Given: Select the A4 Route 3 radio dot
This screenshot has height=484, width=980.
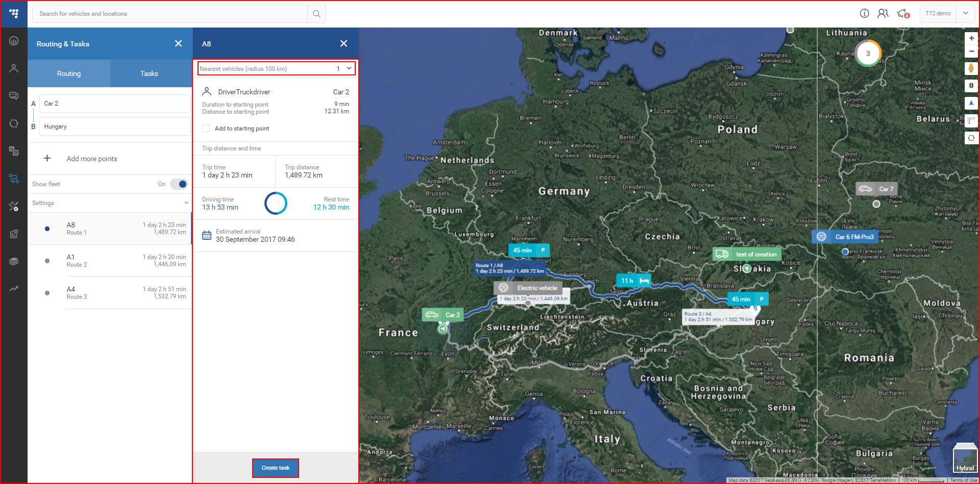Looking at the screenshot, I should pyautogui.click(x=47, y=293).
